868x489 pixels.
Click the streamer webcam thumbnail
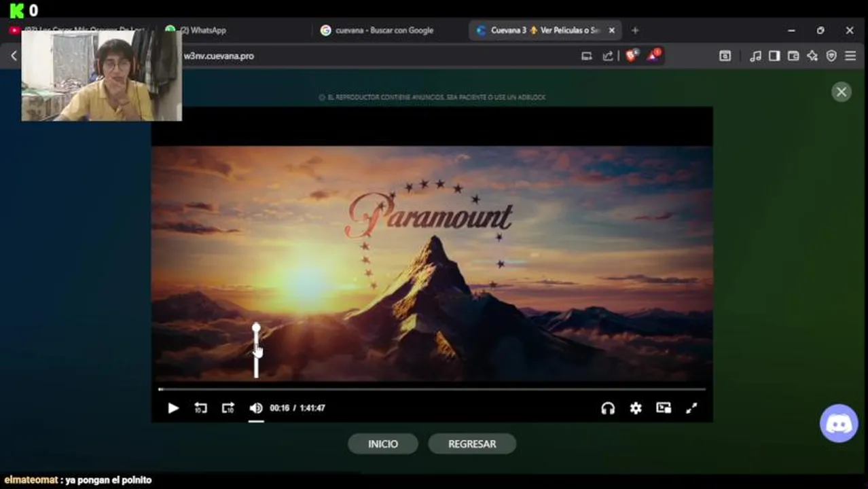pos(102,75)
